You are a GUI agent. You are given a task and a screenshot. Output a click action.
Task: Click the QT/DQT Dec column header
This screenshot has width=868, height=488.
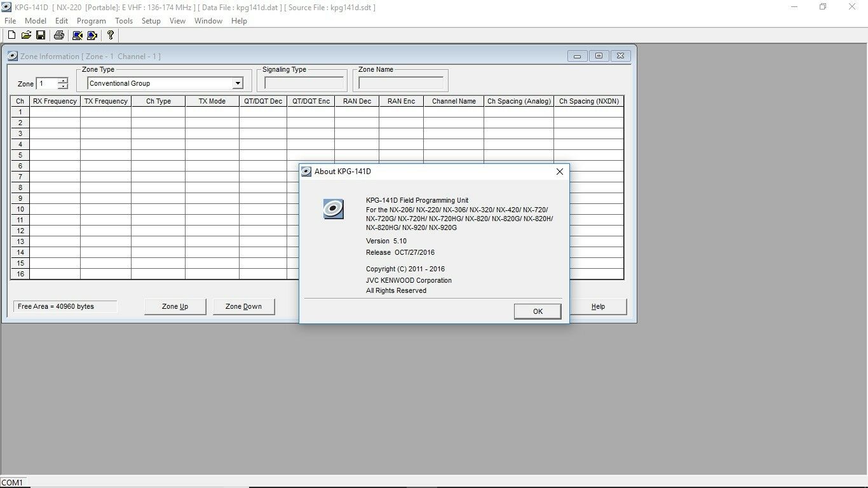coord(263,101)
